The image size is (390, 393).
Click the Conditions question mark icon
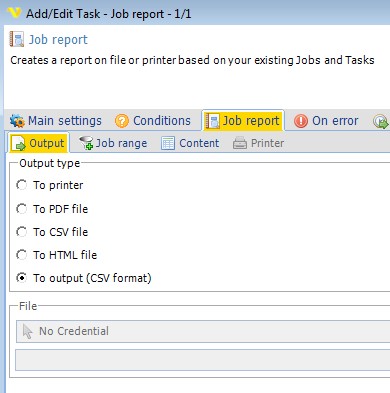click(122, 121)
